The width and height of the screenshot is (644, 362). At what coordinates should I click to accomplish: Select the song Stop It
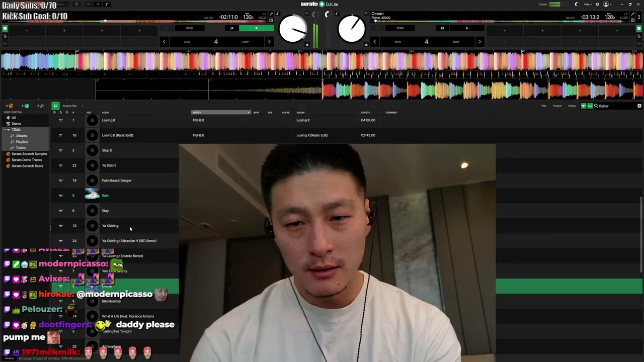pyautogui.click(x=107, y=150)
